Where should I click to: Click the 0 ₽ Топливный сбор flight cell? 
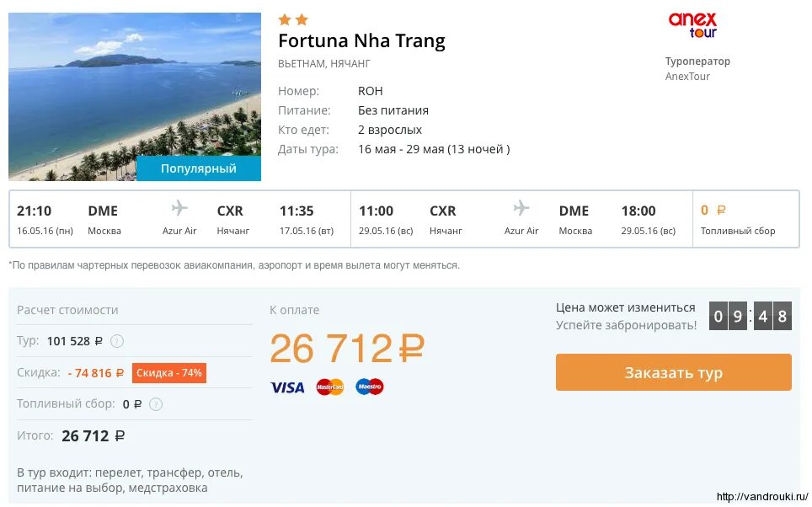pyautogui.click(x=738, y=219)
